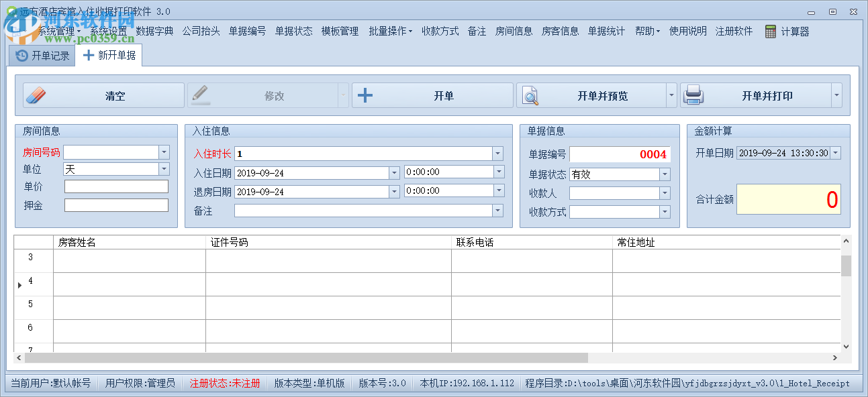The width and height of the screenshot is (868, 397).
Task: Open the 备注 menu item
Action: 477,31
